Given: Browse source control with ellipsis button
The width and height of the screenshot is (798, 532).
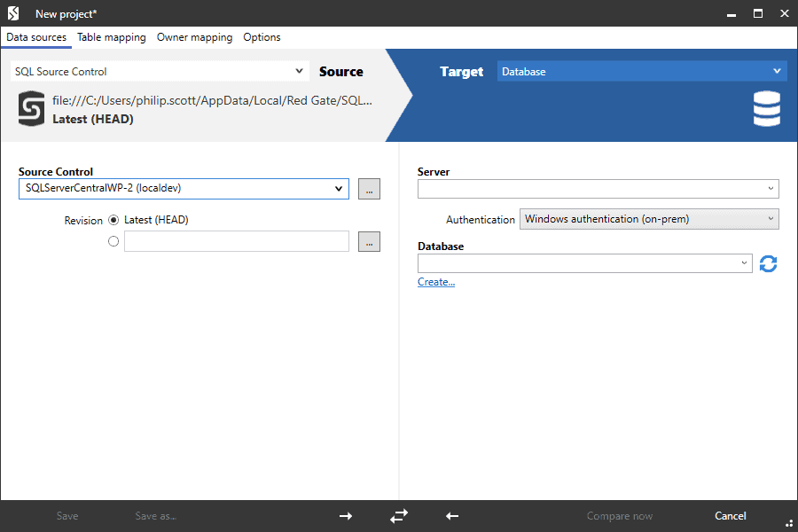Looking at the screenshot, I should pos(369,189).
